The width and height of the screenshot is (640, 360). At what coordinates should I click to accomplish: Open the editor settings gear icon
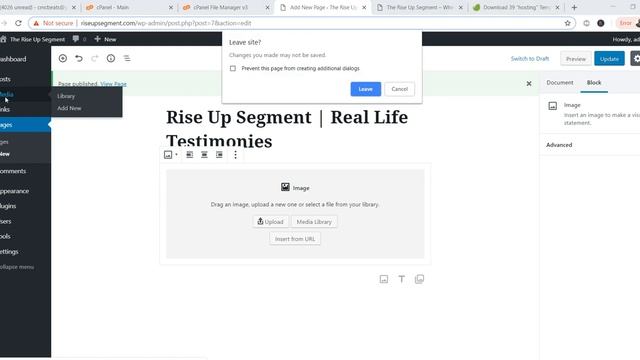[636, 59]
